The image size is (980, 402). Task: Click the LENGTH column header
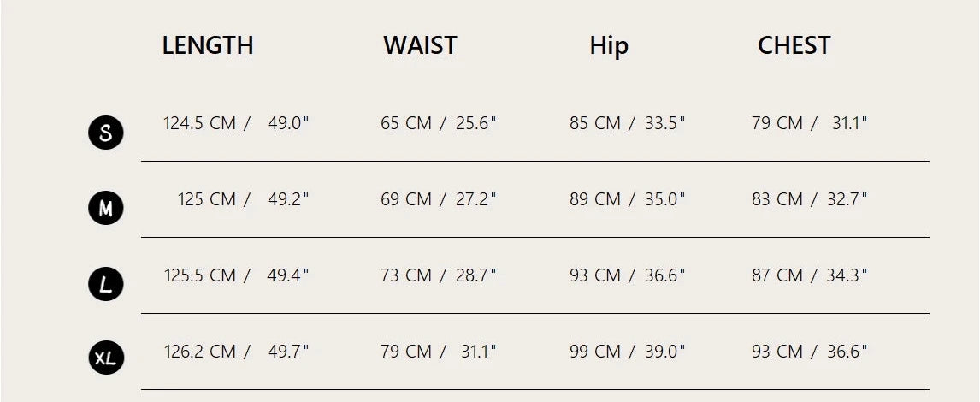point(208,45)
